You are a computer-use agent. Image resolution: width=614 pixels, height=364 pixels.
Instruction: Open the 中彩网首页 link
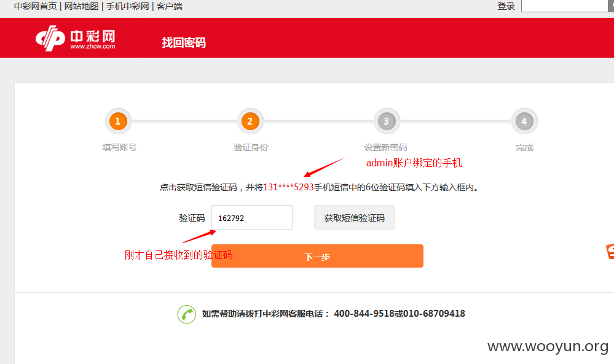[x=35, y=6]
